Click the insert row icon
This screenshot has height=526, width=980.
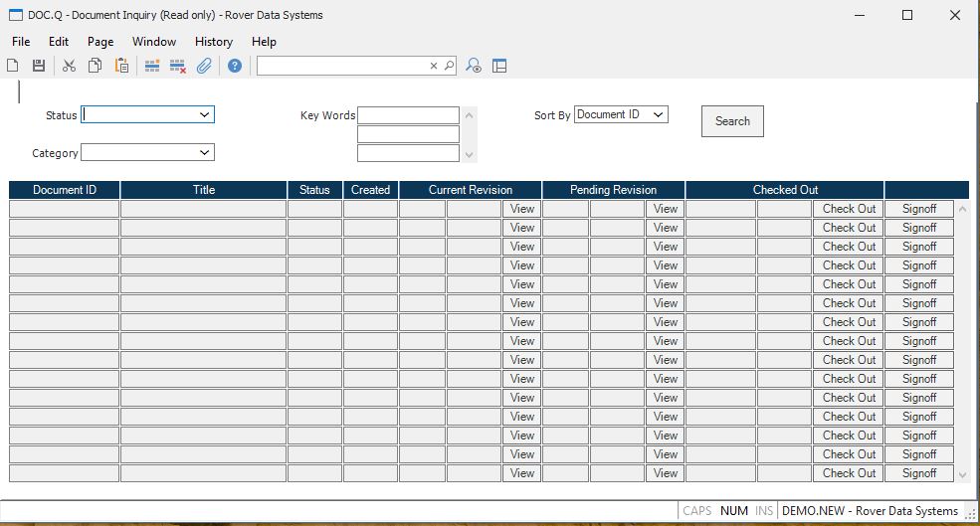[152, 66]
